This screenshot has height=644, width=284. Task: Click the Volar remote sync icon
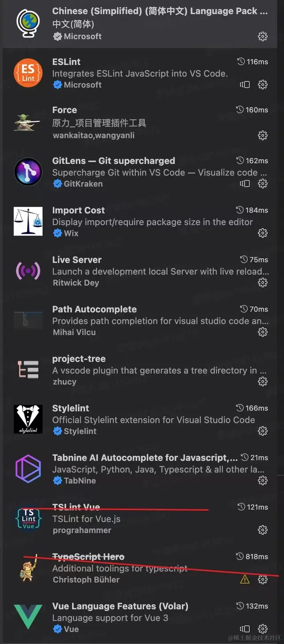click(245, 629)
